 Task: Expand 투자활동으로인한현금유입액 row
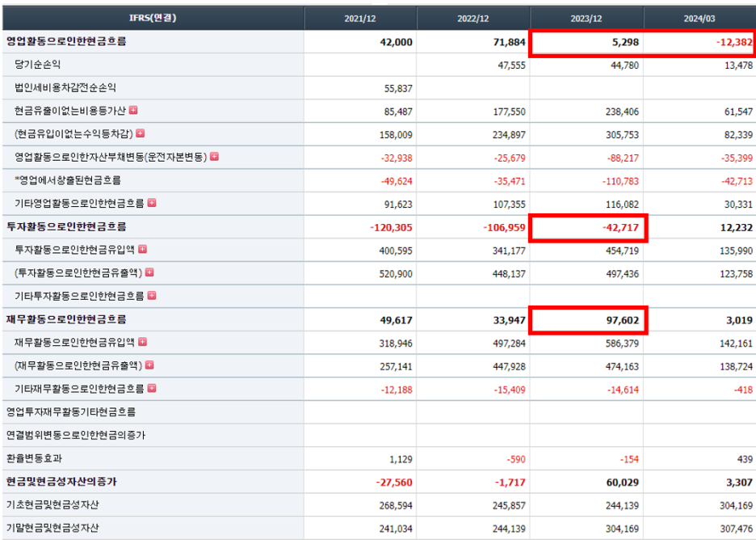click(143, 249)
